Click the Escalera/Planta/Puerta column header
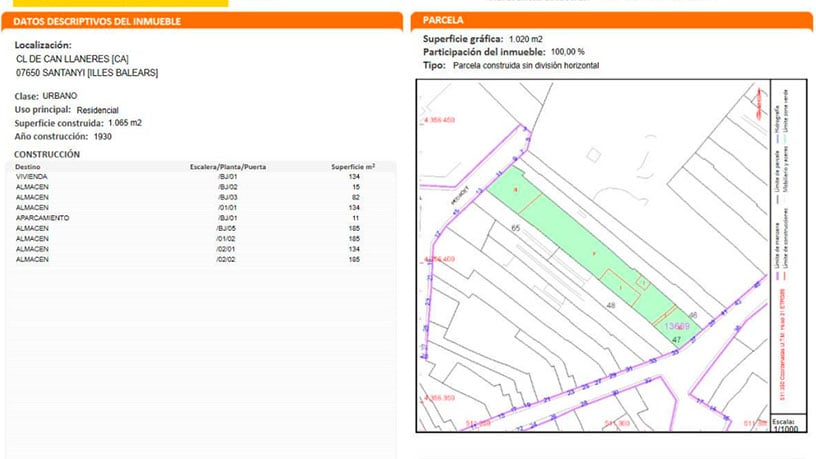The image size is (816, 459). pyautogui.click(x=227, y=167)
